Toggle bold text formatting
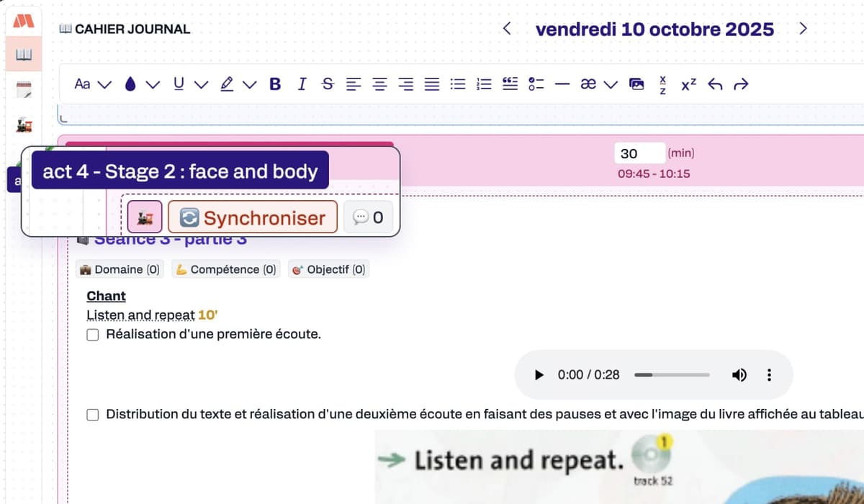This screenshot has height=504, width=864. [275, 84]
